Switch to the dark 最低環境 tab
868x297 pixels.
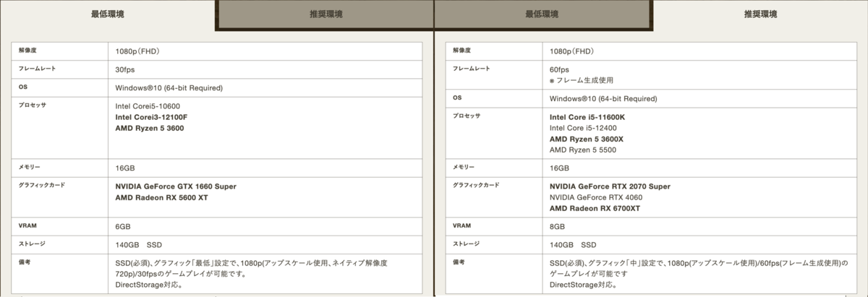pos(542,14)
